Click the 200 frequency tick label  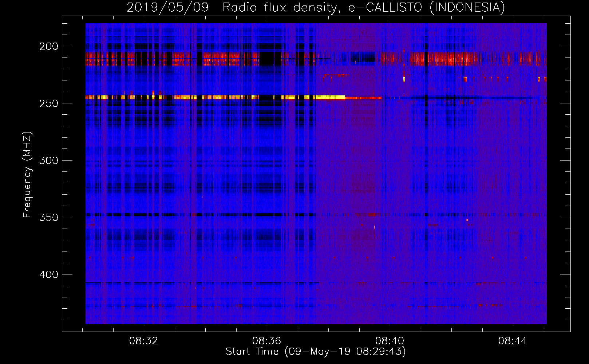(x=49, y=46)
